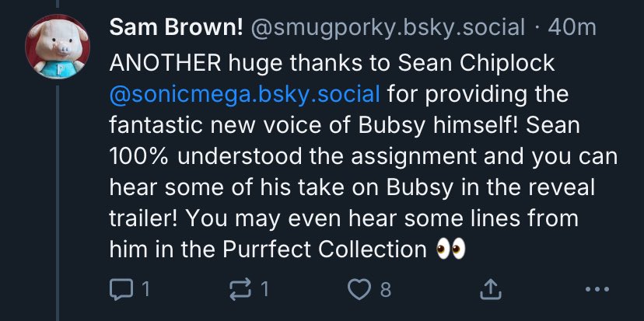644x321 pixels.
Task: Click the 'Sean Chiplock' name in the post
Action: 477,64
